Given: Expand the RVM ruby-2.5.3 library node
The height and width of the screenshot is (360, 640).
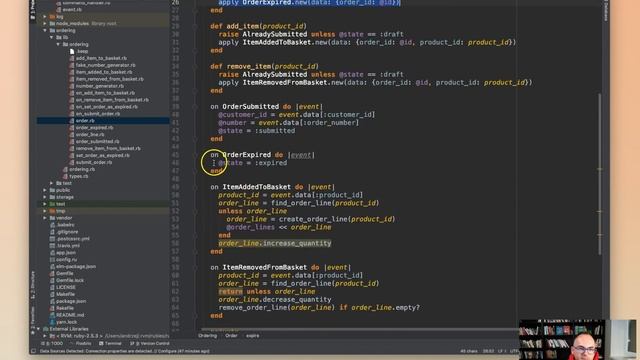Looking at the screenshot, I should 45,336.
